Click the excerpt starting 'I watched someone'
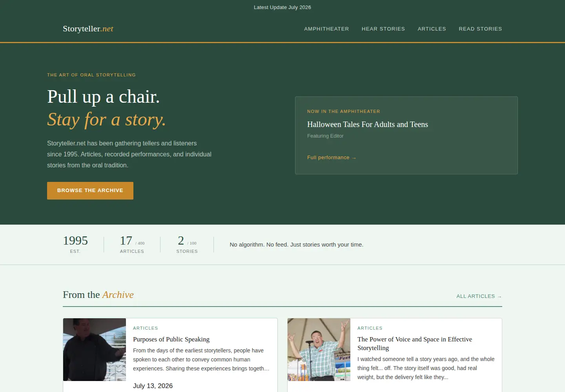The width and height of the screenshot is (565, 392). coord(426,368)
